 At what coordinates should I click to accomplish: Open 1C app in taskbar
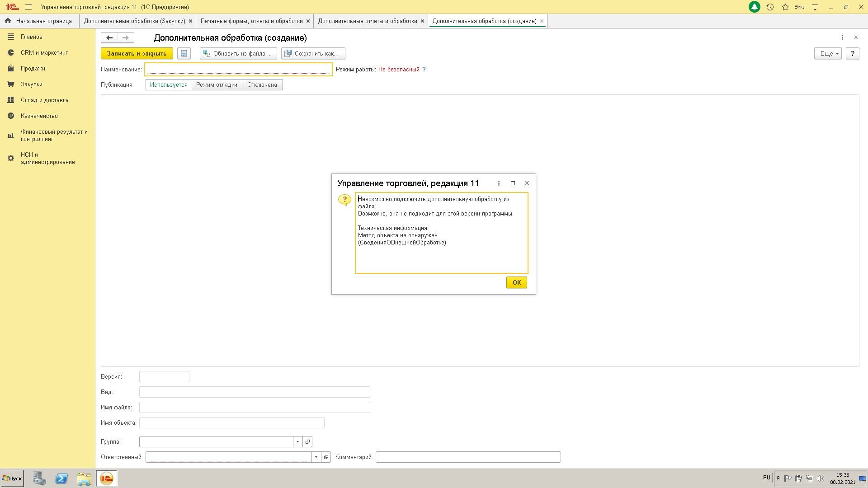[107, 478]
